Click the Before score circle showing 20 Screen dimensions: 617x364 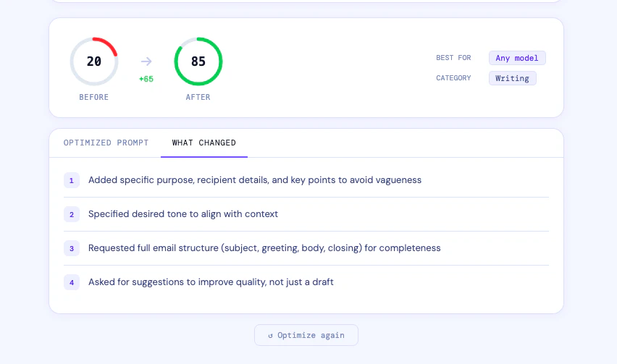(94, 62)
